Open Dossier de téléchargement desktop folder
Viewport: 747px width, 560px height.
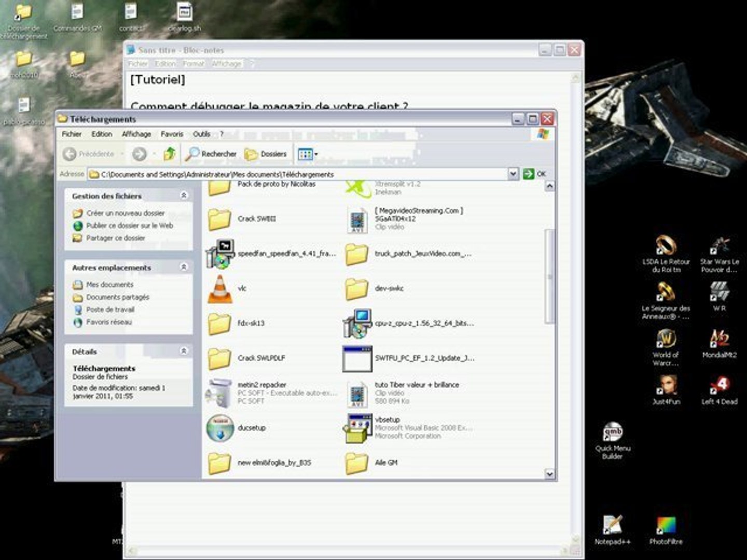click(x=23, y=21)
